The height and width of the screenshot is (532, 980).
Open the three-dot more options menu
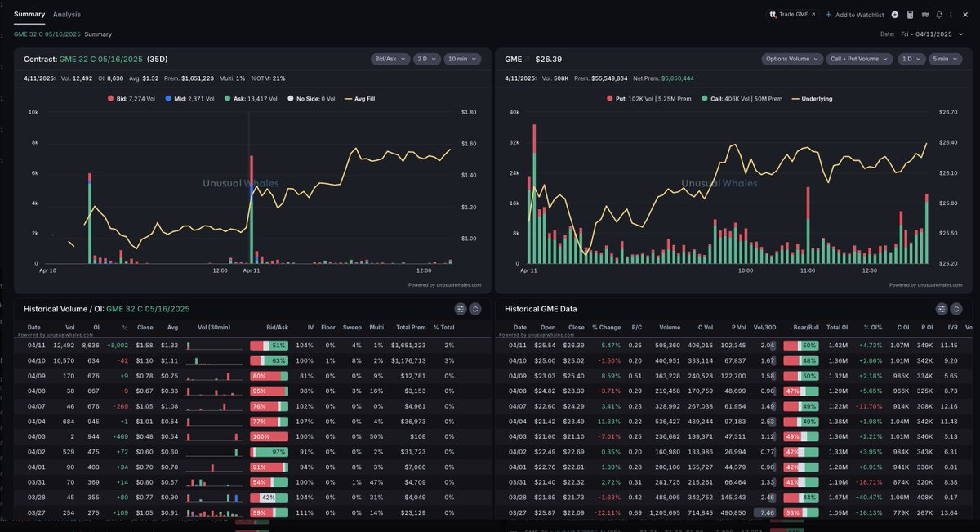952,15
